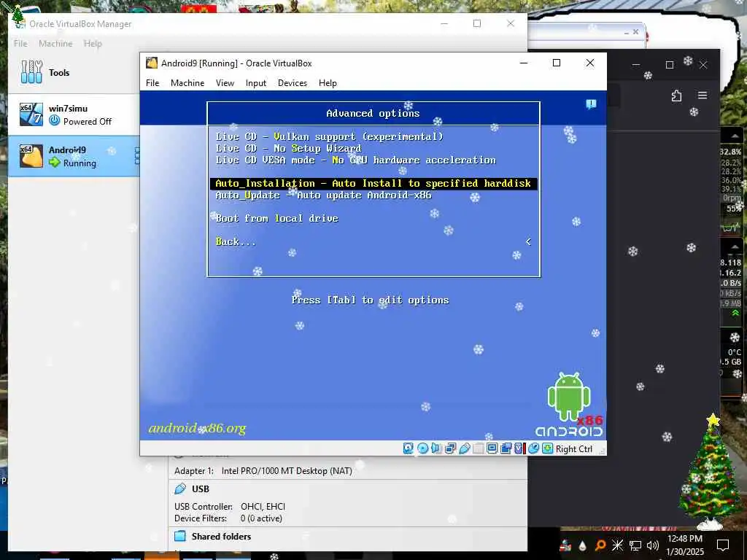Click the optical disk indicator in VM status bar
This screenshot has width=747, height=560.
422,448
